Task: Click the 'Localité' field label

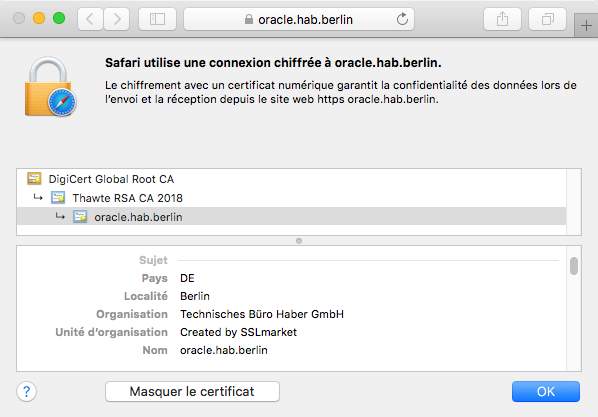Action: point(146,296)
